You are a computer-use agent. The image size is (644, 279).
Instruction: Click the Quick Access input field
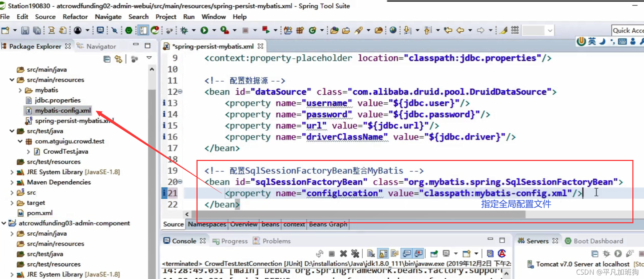pos(628,31)
